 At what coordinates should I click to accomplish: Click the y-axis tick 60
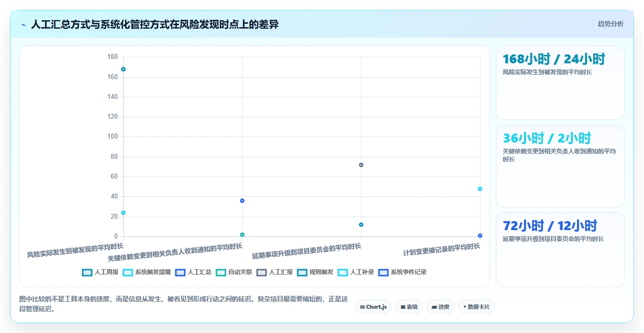[x=114, y=177]
